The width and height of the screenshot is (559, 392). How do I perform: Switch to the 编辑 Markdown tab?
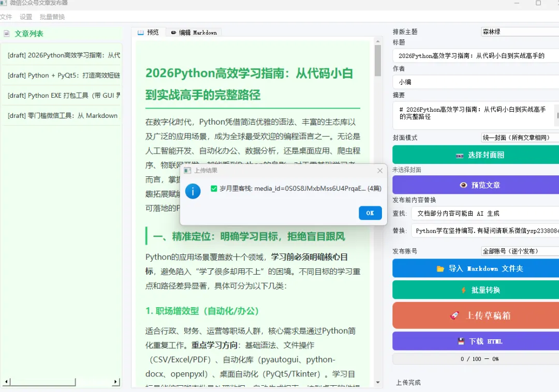[194, 33]
